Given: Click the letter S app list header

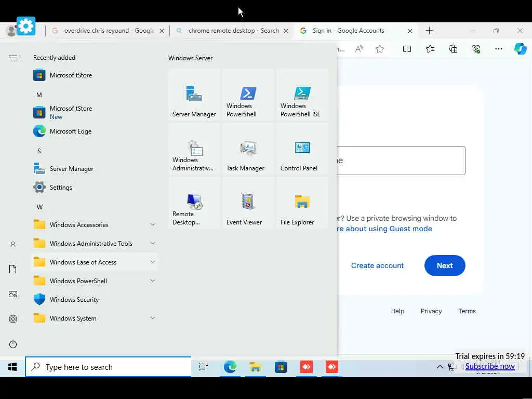Looking at the screenshot, I should point(39,151).
